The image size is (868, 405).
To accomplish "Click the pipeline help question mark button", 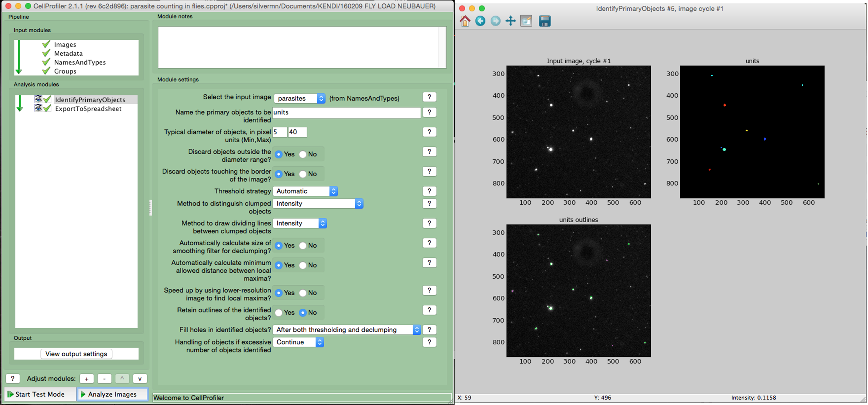I will 13,379.
